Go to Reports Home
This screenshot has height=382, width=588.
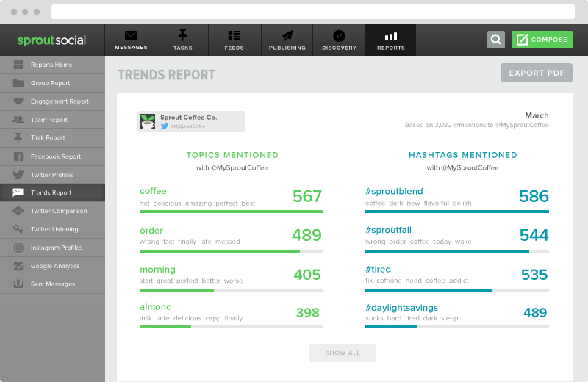[52, 65]
